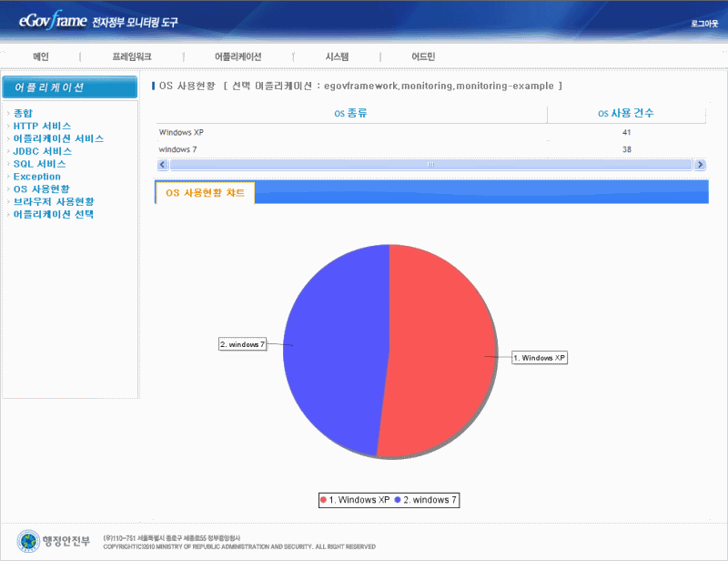
Task: Select the OS 사용현황 차트 tab
Action: point(205,193)
